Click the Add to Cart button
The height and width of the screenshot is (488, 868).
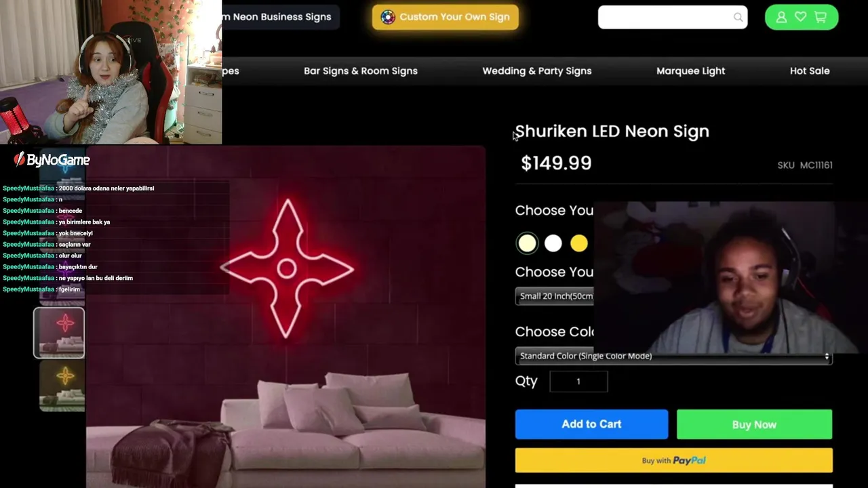pyautogui.click(x=591, y=424)
